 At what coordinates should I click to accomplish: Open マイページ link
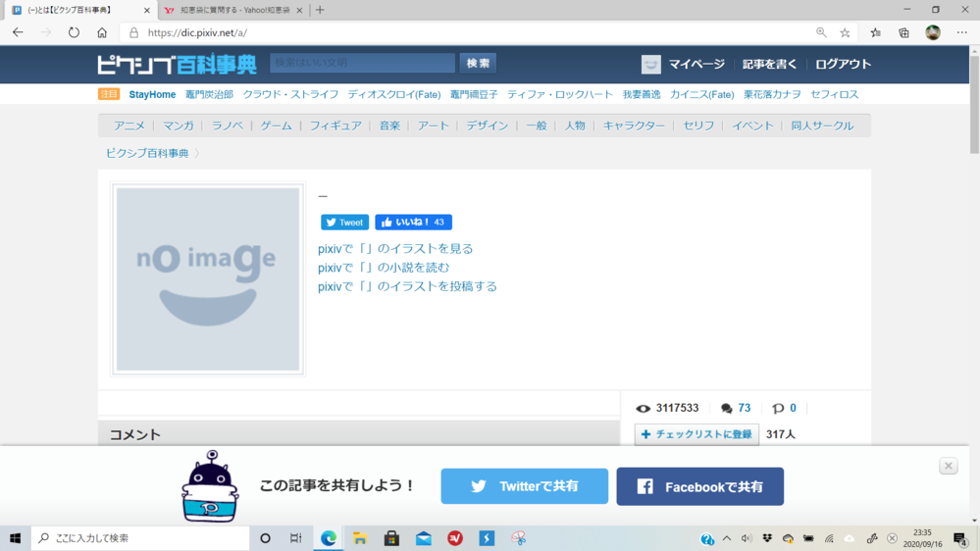pyautogui.click(x=696, y=64)
